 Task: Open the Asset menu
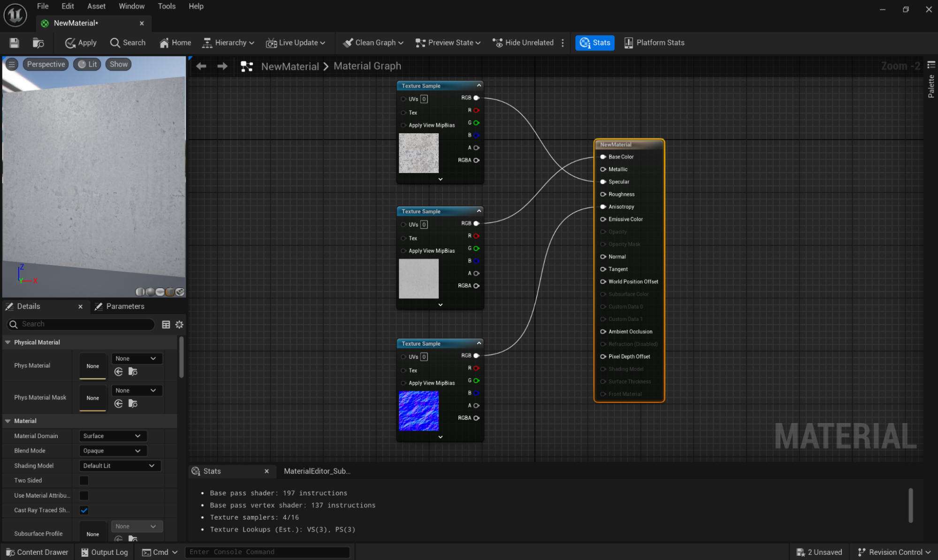(96, 6)
